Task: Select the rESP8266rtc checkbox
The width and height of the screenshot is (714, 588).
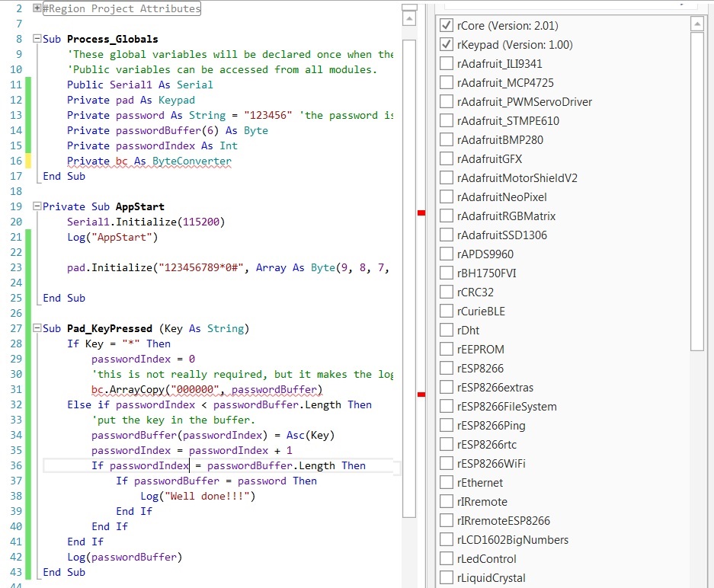Action: point(447,445)
